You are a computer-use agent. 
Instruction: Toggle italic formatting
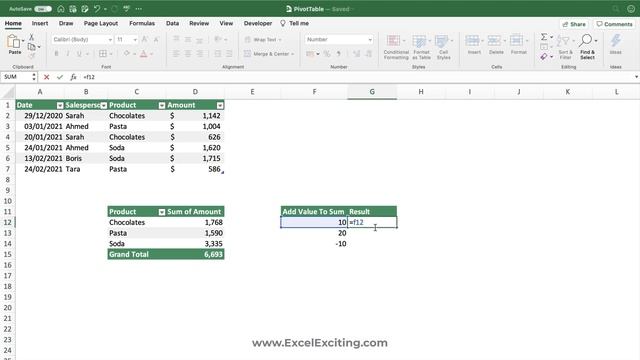pos(68,54)
